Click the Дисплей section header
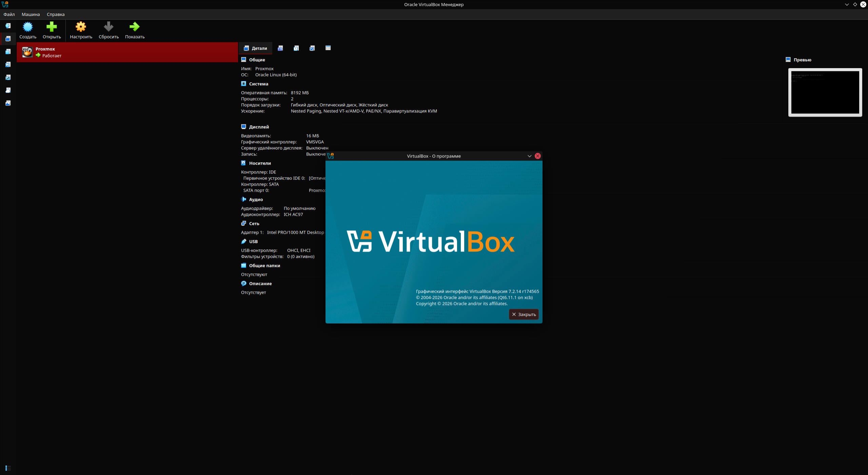 click(259, 127)
